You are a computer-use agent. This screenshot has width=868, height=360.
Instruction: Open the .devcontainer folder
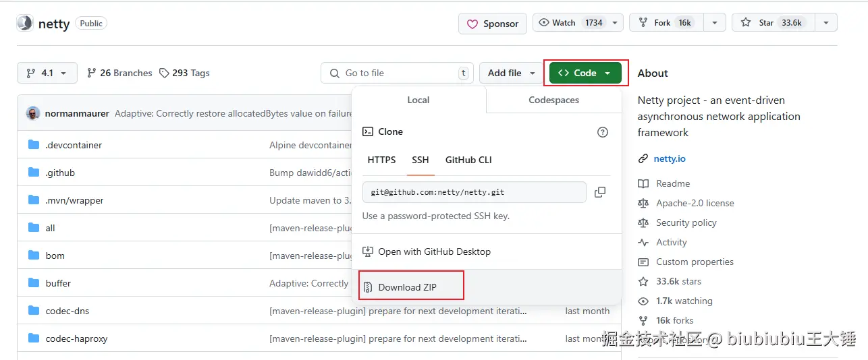click(x=74, y=145)
